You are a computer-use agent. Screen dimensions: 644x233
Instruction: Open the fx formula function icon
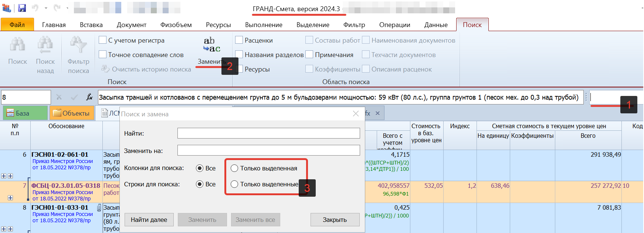89,97
